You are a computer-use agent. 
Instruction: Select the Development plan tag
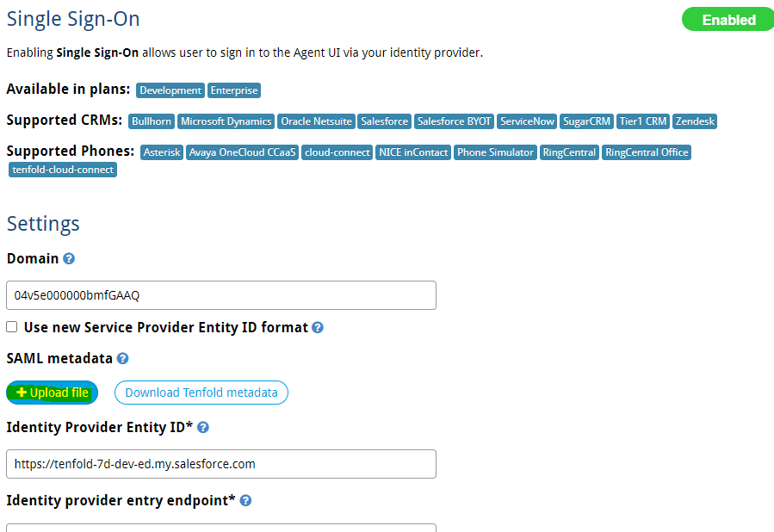coord(170,90)
